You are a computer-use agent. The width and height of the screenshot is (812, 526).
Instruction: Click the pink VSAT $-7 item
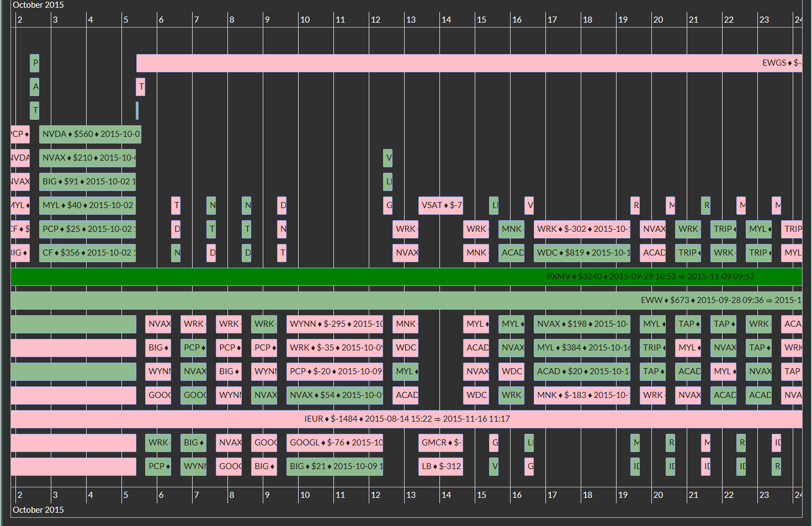pyautogui.click(x=441, y=205)
